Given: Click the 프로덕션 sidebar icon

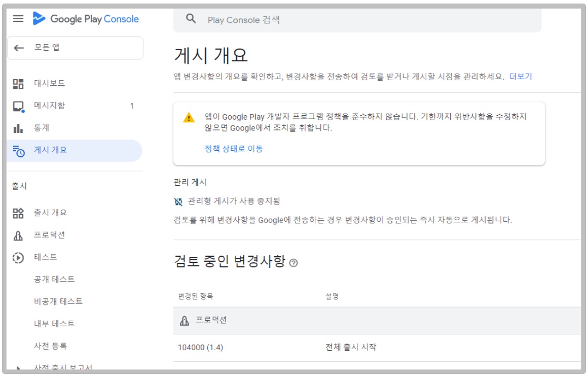Looking at the screenshot, I should click(18, 235).
